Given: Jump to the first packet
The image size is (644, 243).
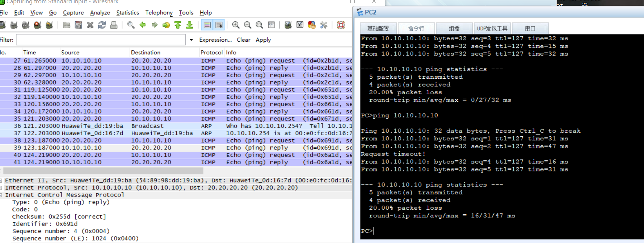Looking at the screenshot, I should [178, 25].
